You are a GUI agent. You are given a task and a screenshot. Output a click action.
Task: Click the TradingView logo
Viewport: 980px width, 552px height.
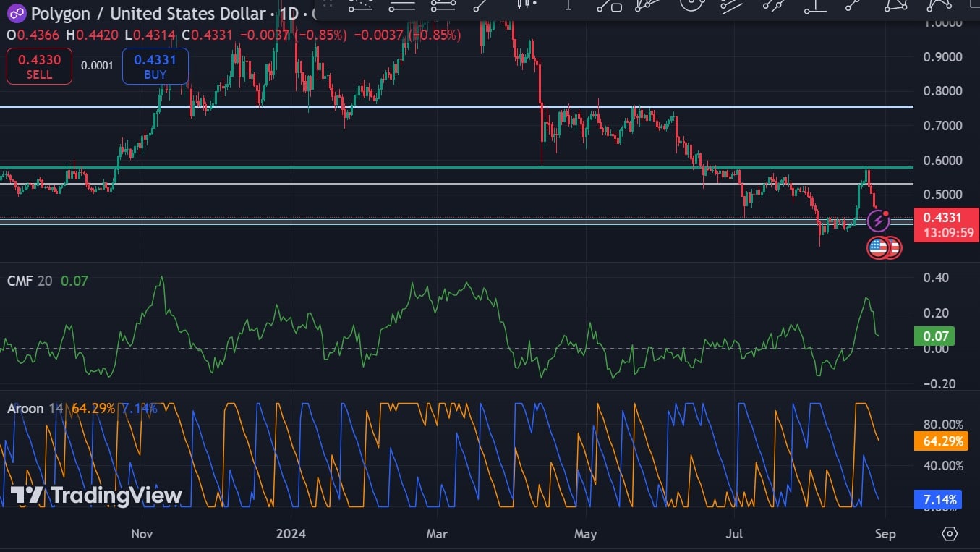95,496
